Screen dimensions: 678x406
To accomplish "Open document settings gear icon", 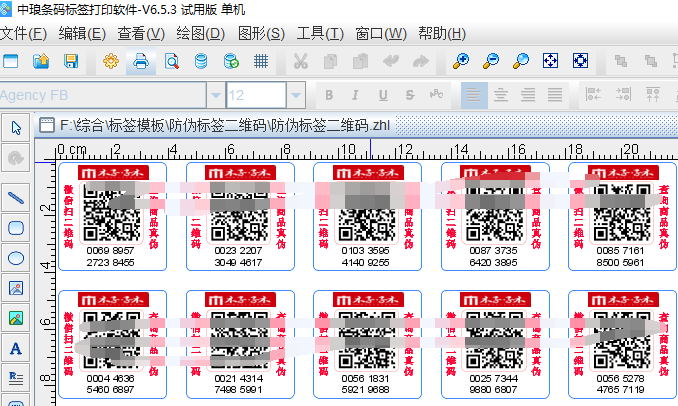I will coord(111,61).
